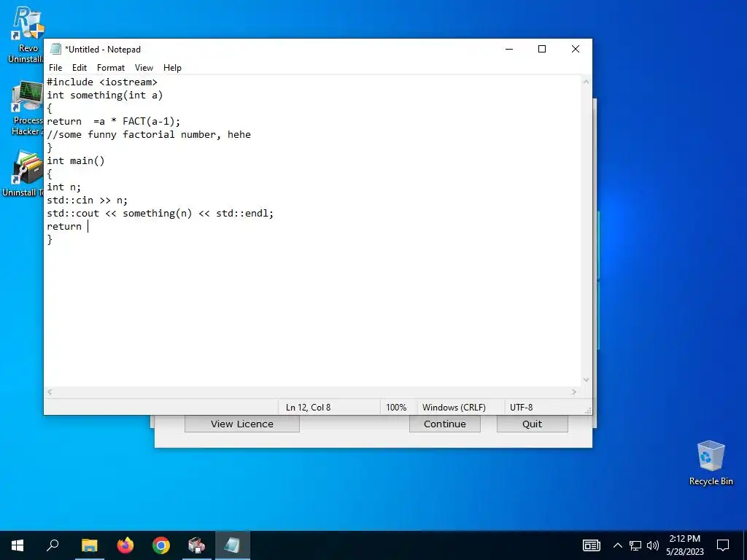
Task: Open the Edit menu in Notepad
Action: click(79, 68)
